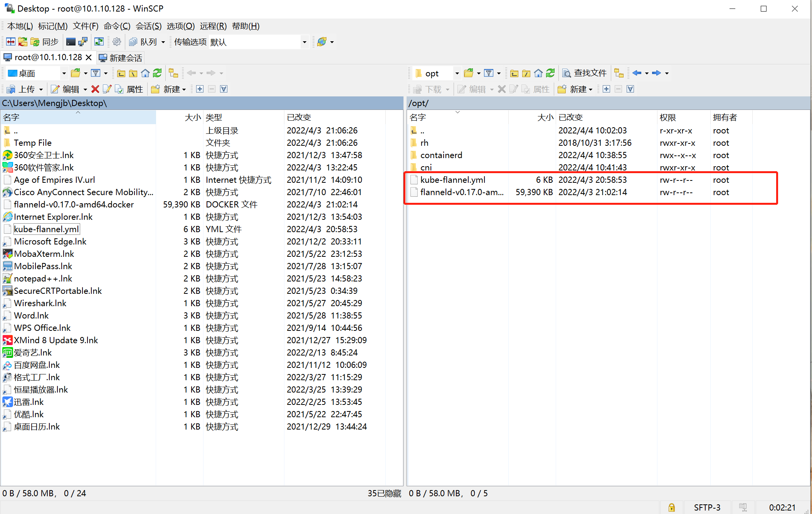Click local 属性 properties button
The width and height of the screenshot is (812, 514).
[x=129, y=89]
